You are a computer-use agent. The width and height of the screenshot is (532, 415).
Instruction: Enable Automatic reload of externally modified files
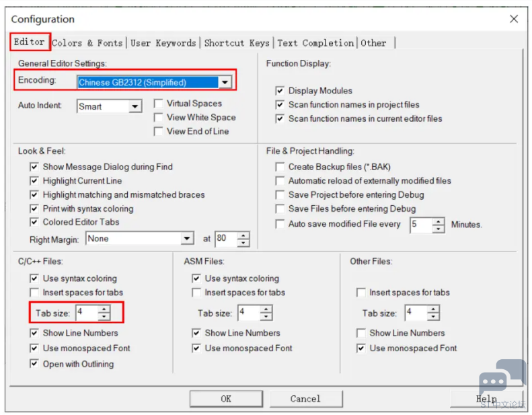(280, 181)
